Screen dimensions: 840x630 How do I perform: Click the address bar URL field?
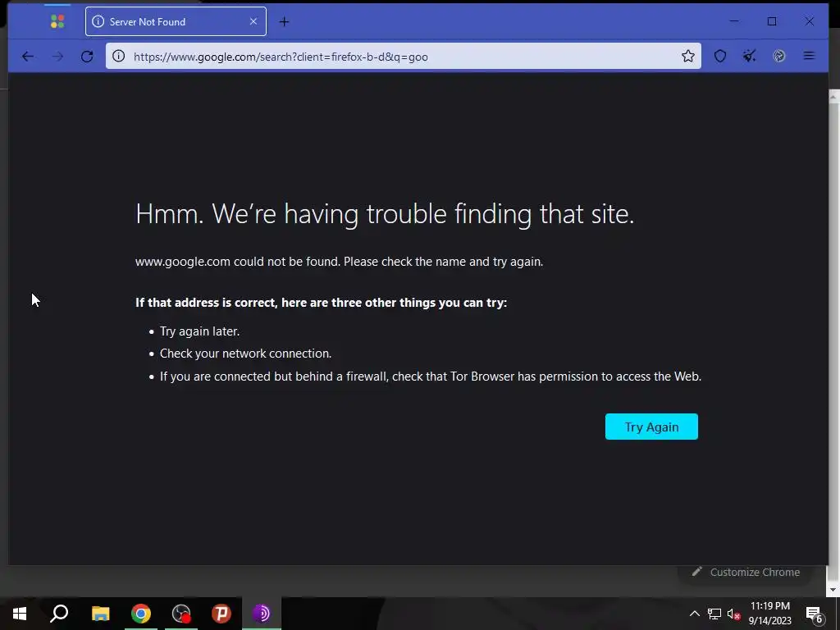(403, 57)
